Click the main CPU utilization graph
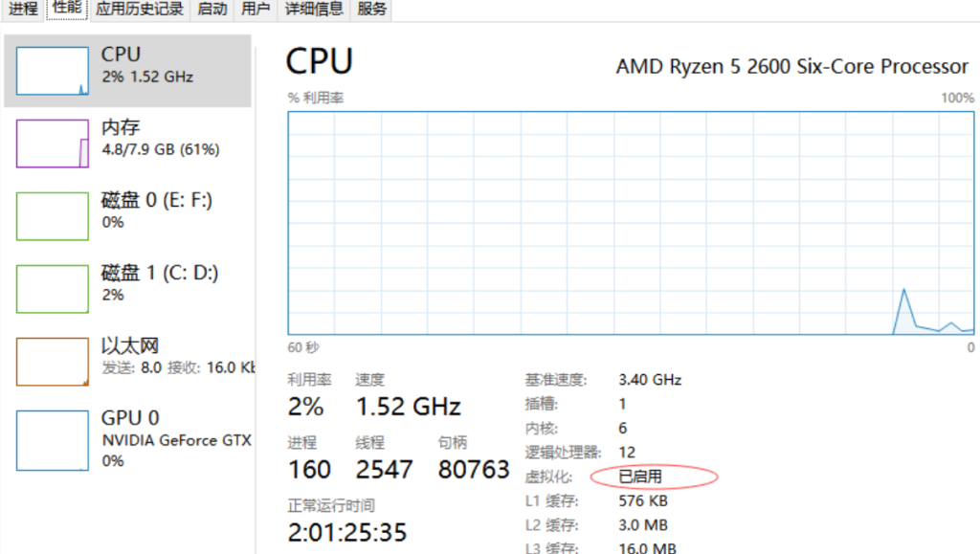 tap(632, 222)
